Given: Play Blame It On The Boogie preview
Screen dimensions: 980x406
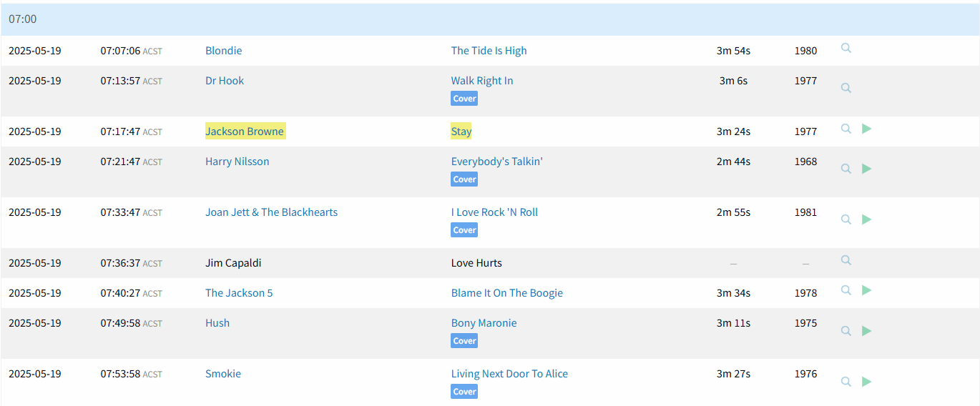Looking at the screenshot, I should coord(866,290).
